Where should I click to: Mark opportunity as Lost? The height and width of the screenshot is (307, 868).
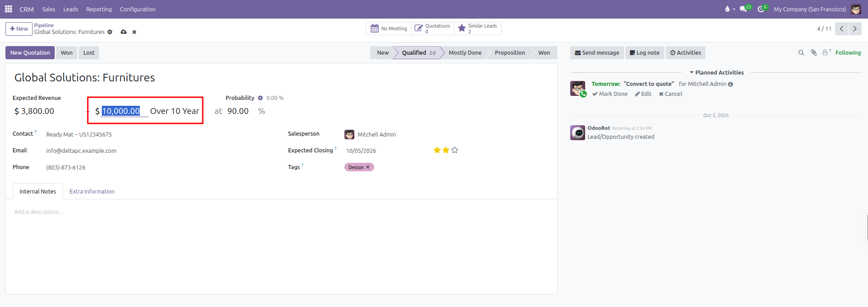(89, 53)
